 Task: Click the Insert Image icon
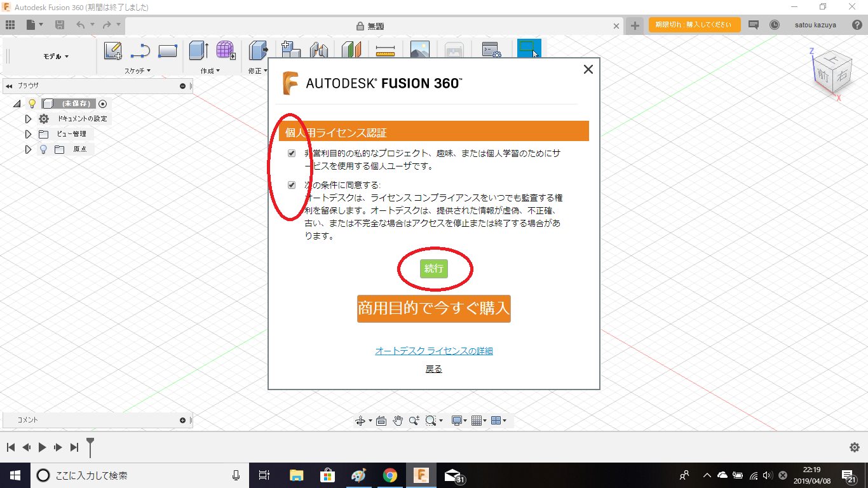point(420,51)
